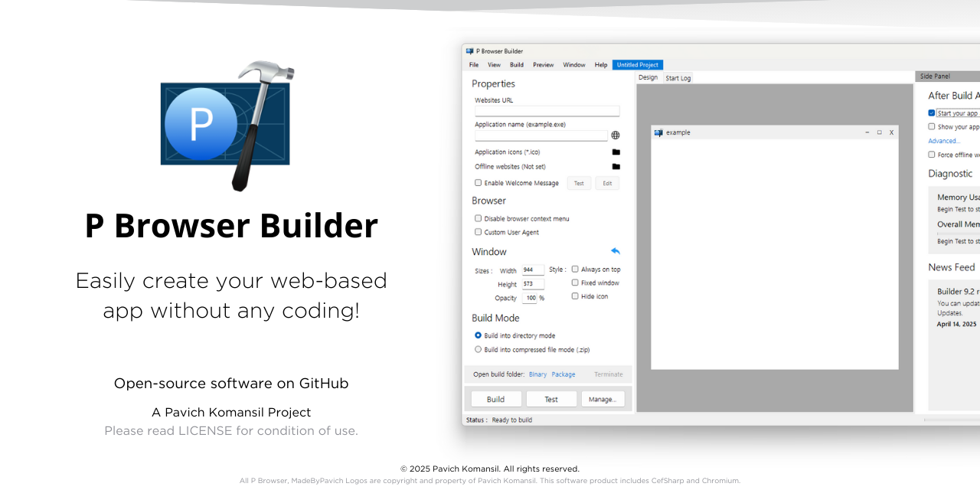
Task: Check Disable browser context menu
Action: 478,218
